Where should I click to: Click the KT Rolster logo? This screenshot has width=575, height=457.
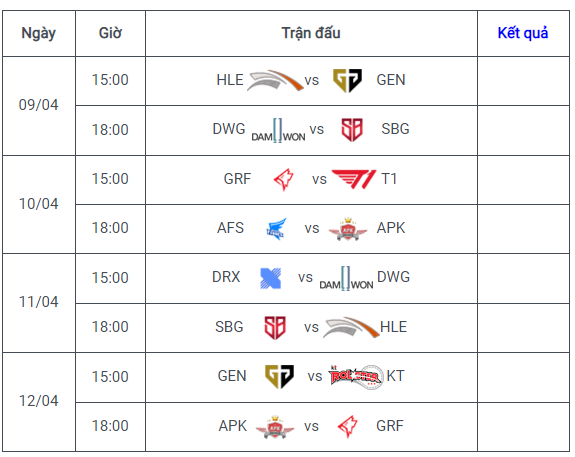[x=356, y=377]
